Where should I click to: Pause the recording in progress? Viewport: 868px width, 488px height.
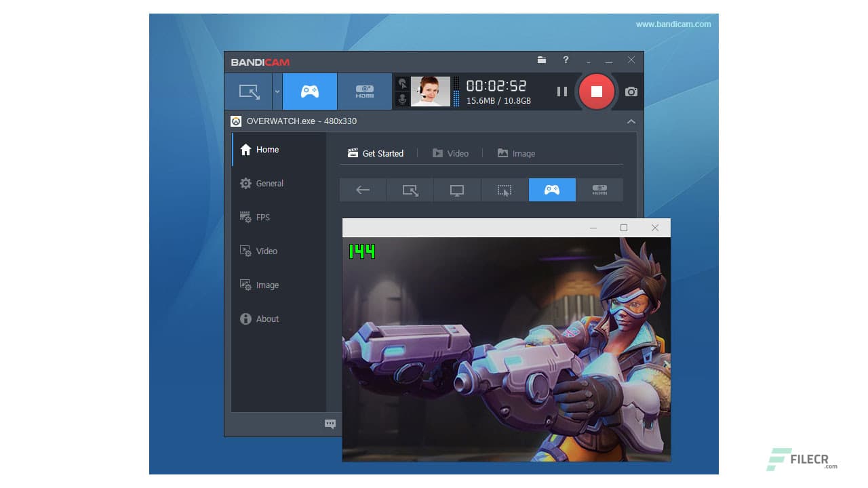tap(562, 91)
